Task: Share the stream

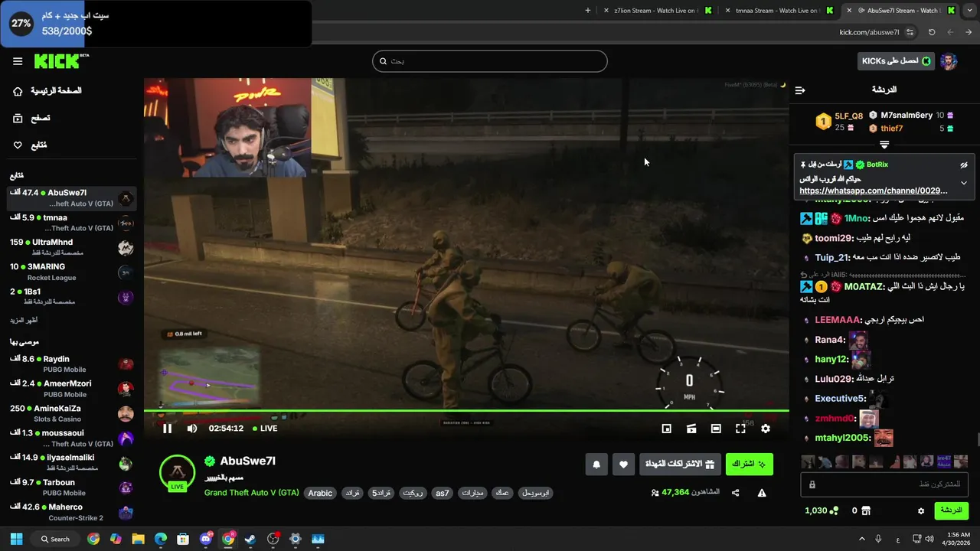Action: point(736,493)
